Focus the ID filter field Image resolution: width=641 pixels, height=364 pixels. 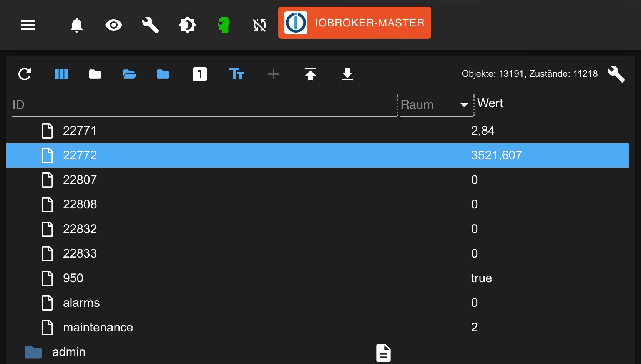tap(204, 105)
